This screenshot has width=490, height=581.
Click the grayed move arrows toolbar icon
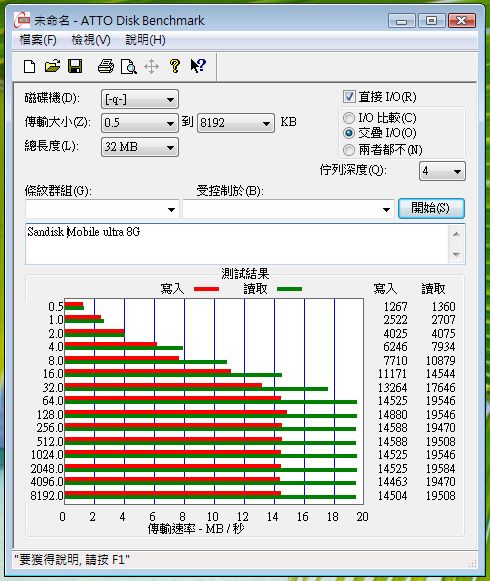[x=151, y=67]
